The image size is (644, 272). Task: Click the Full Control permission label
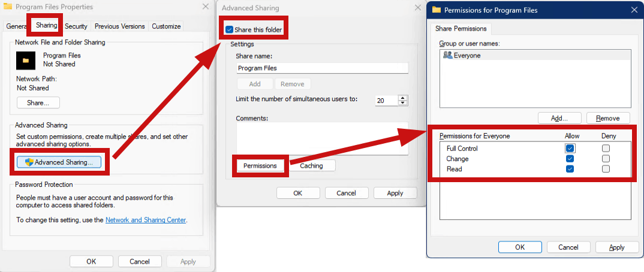tap(462, 149)
